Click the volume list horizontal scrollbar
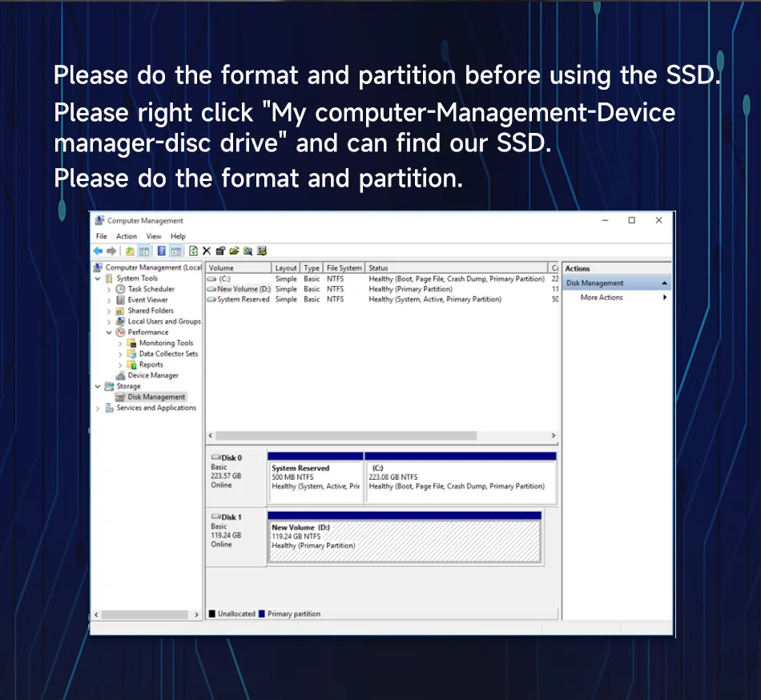761x700 pixels. click(344, 436)
